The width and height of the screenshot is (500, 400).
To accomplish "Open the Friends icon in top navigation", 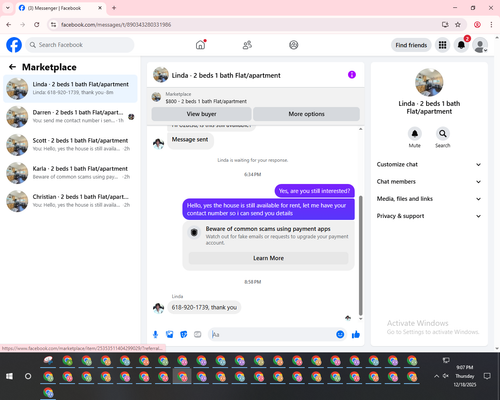I will [247, 45].
